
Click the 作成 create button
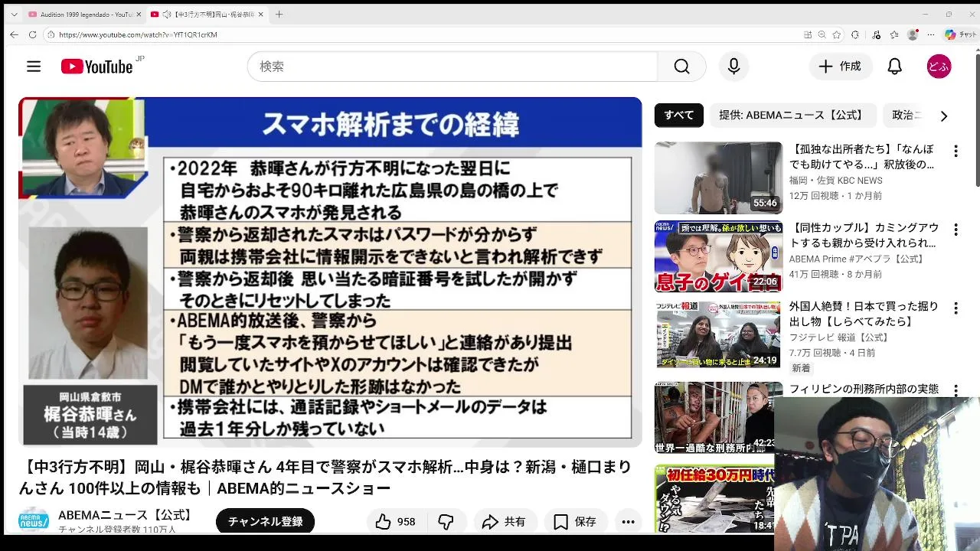tap(840, 67)
